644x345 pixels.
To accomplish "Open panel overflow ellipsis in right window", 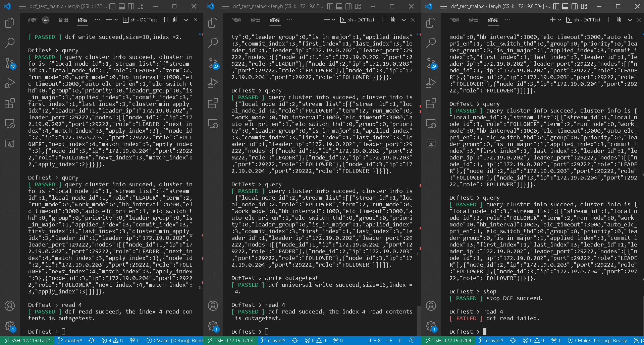I will point(508,20).
